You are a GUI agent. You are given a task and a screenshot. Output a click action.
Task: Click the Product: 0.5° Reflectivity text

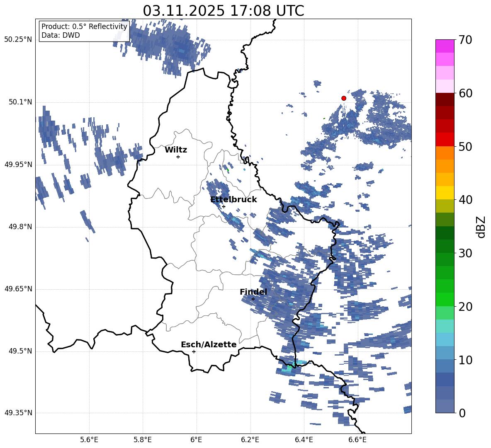tap(84, 27)
